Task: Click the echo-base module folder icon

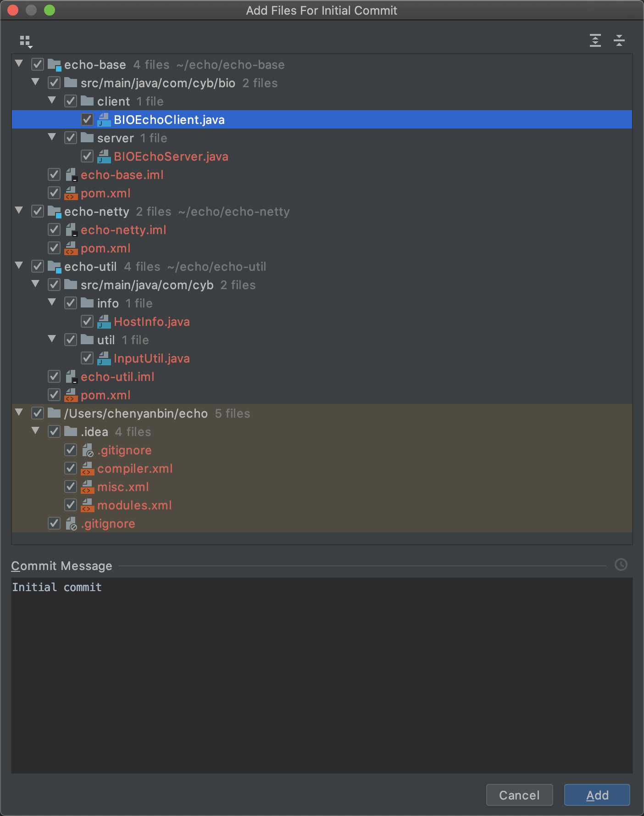Action: (x=55, y=65)
